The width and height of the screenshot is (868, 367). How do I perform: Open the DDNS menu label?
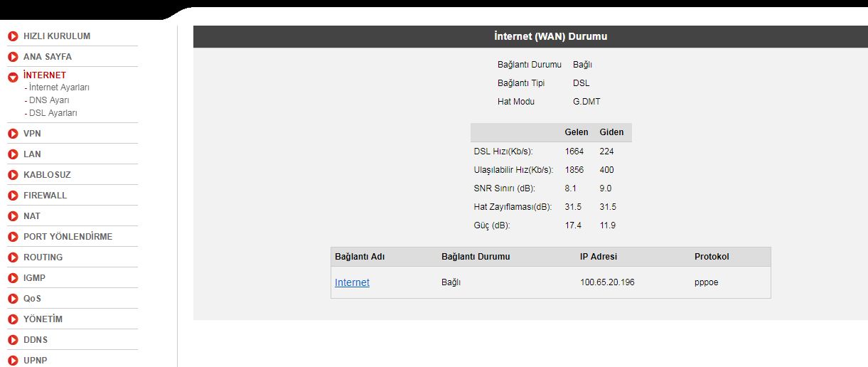point(36,340)
